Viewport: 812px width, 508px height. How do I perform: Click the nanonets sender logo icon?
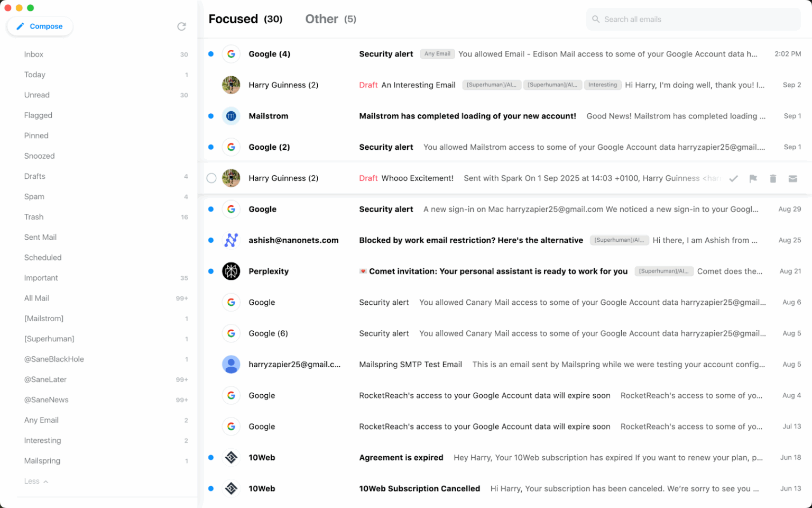(x=231, y=240)
